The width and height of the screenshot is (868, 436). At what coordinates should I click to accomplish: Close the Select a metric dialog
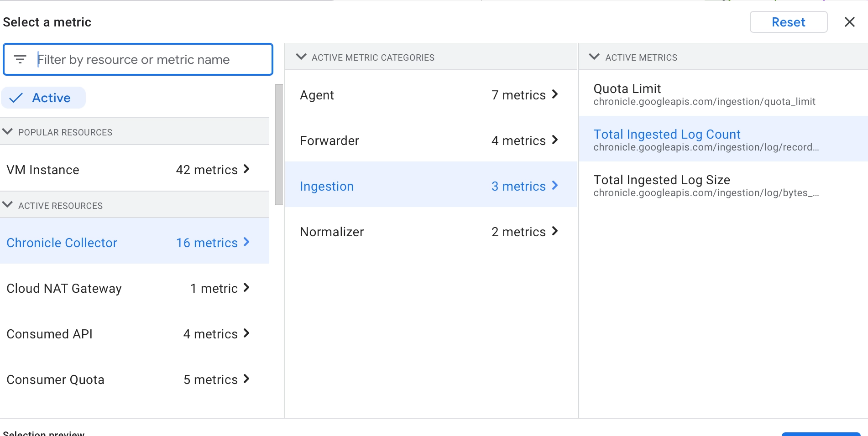pyautogui.click(x=850, y=22)
